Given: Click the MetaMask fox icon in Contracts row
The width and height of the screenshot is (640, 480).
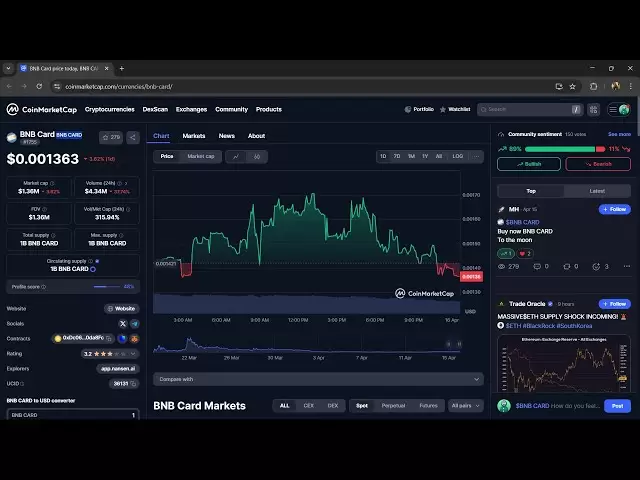Looking at the screenshot, I should pos(134,338).
